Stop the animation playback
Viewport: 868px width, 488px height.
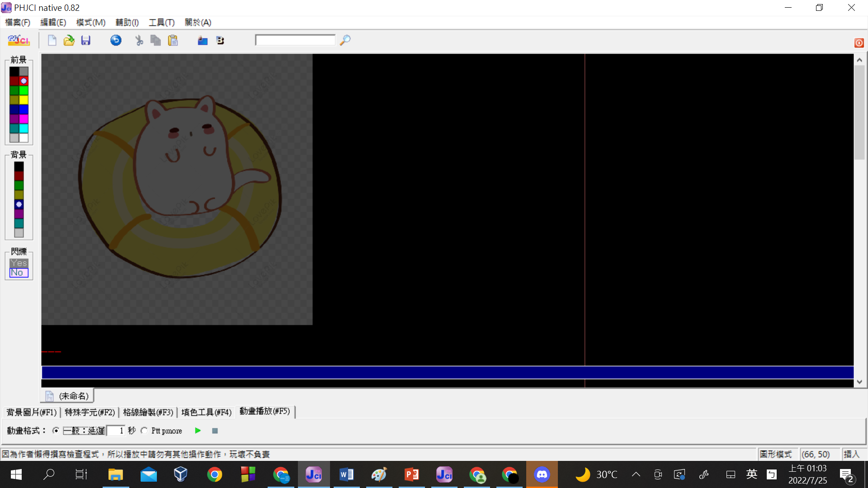[x=215, y=431]
